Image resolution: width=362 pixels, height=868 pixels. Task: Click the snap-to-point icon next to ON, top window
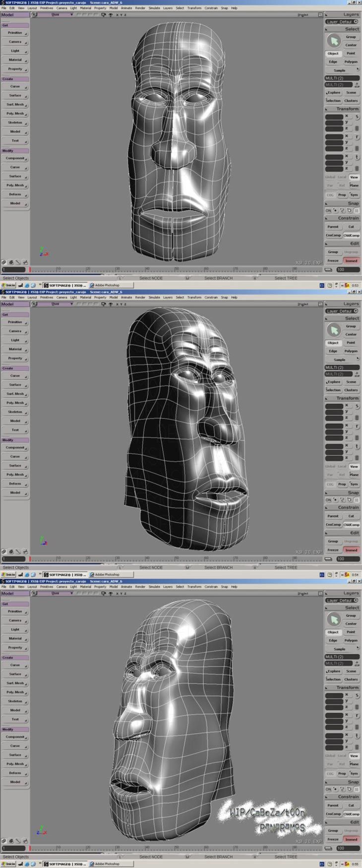[335, 211]
